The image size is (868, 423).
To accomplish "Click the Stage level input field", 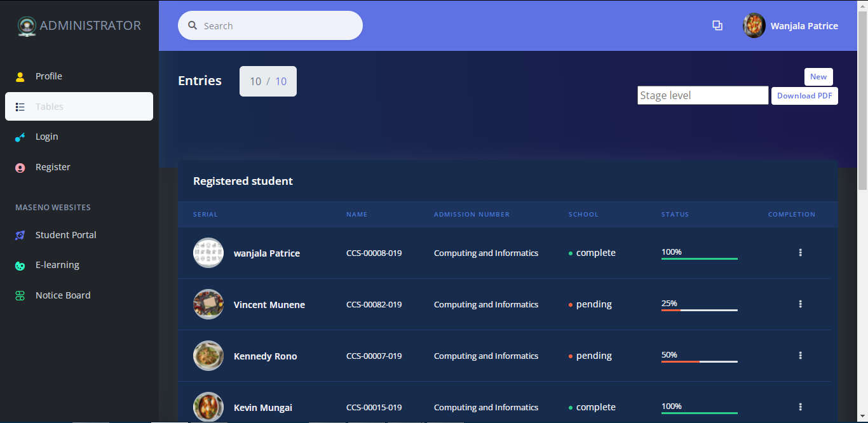I will 703,95.
